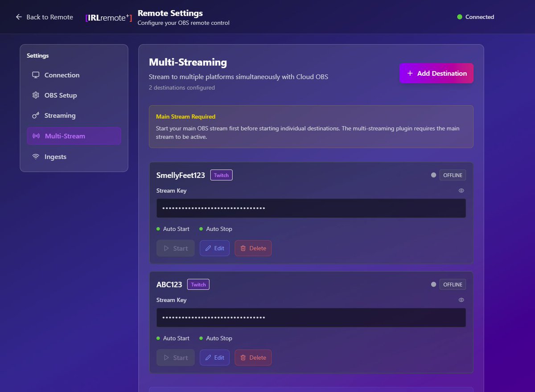Click the Streaming key icon
The image size is (535, 392).
(x=36, y=116)
